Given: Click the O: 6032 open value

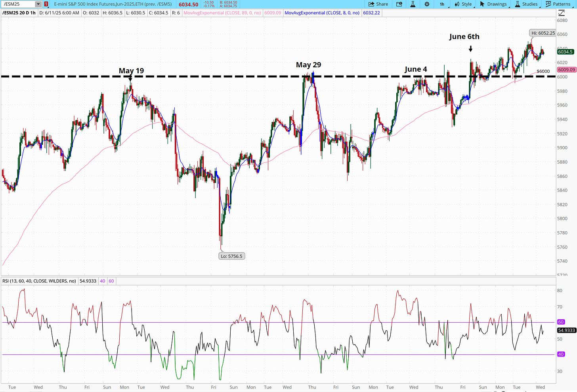Looking at the screenshot, I should (x=91, y=13).
